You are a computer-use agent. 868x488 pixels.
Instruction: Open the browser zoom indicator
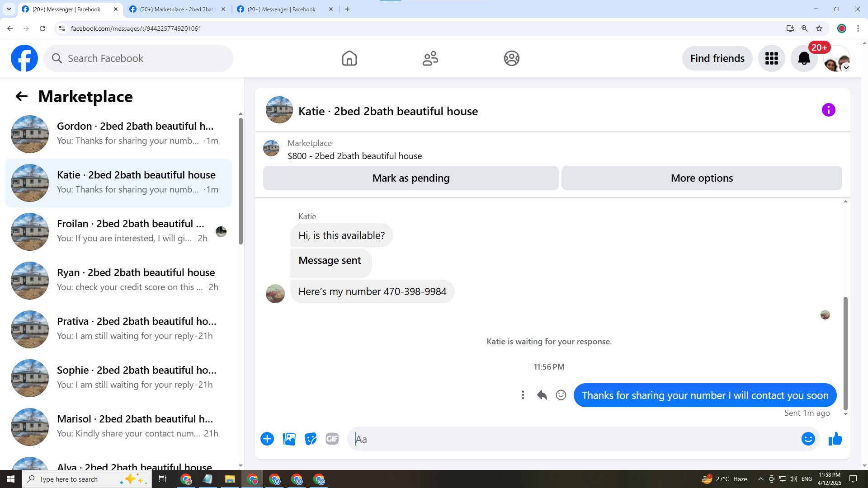click(x=805, y=28)
